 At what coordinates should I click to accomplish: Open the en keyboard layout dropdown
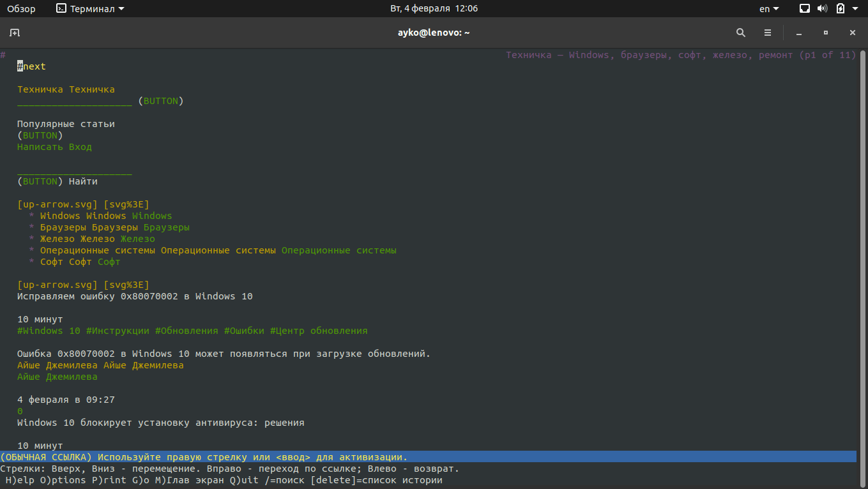point(769,9)
